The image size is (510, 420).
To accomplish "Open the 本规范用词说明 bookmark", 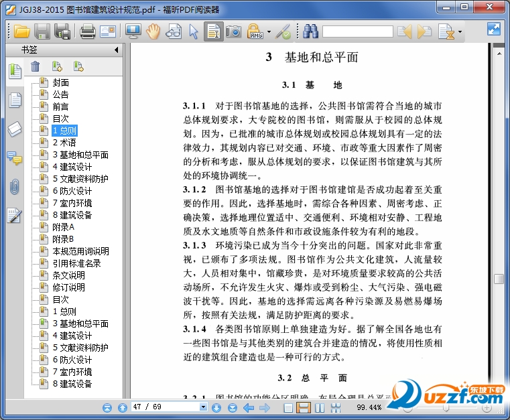I will point(80,251).
